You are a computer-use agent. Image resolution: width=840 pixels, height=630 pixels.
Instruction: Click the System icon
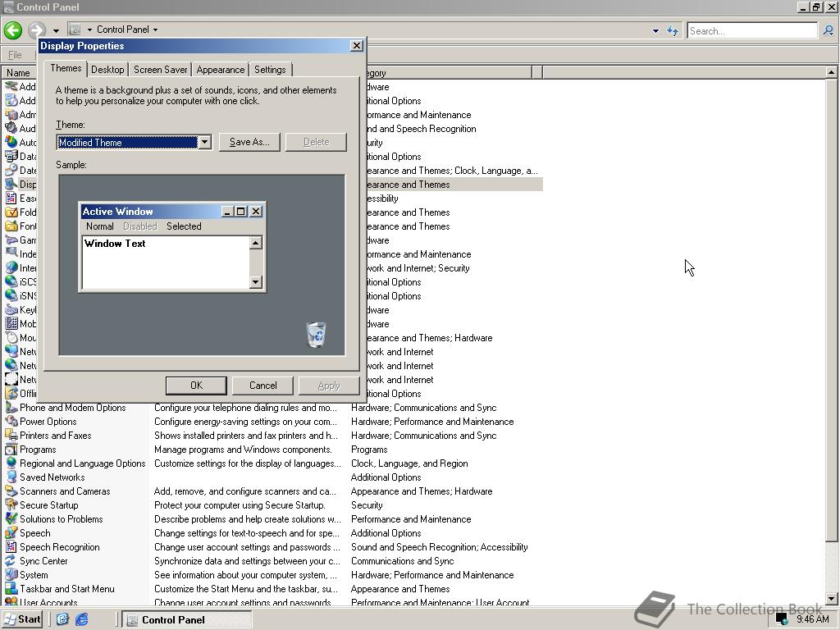point(11,575)
